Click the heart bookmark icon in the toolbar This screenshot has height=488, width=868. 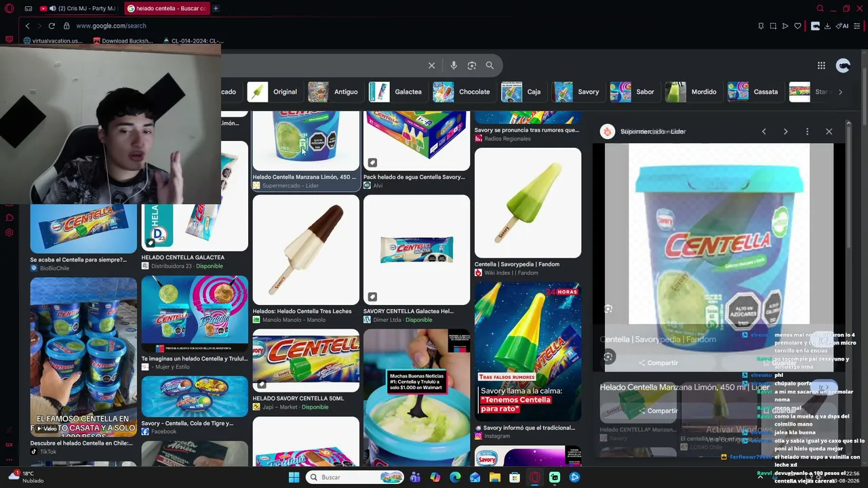point(797,26)
